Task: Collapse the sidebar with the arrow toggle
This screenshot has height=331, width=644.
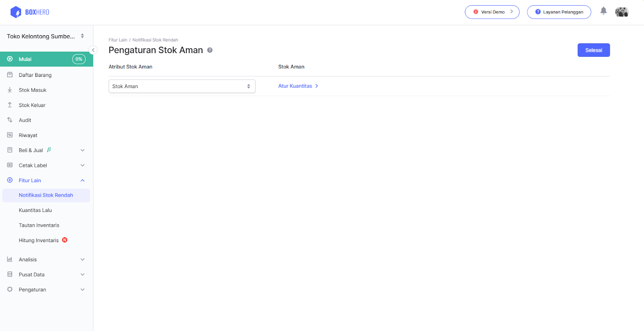Action: (93, 50)
